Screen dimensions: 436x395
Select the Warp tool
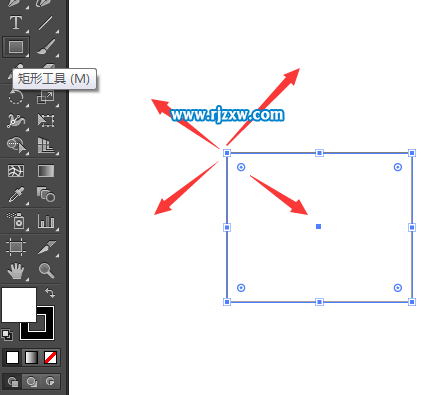click(x=16, y=121)
